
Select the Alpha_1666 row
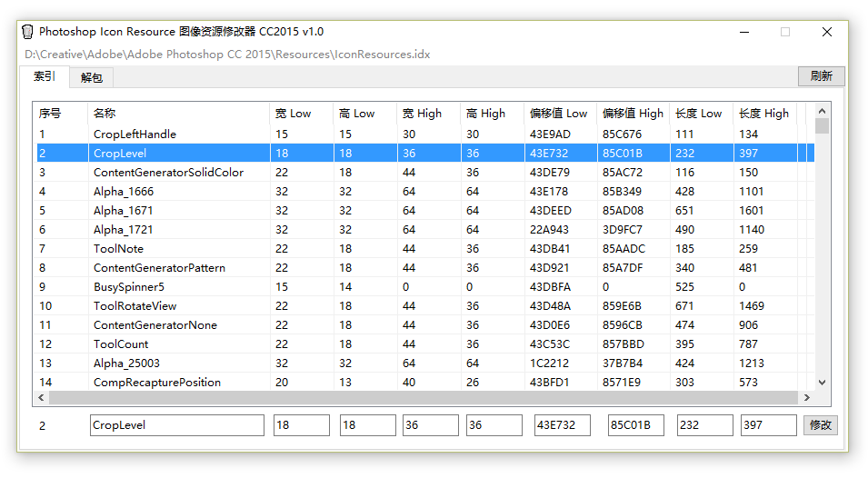pos(423,192)
